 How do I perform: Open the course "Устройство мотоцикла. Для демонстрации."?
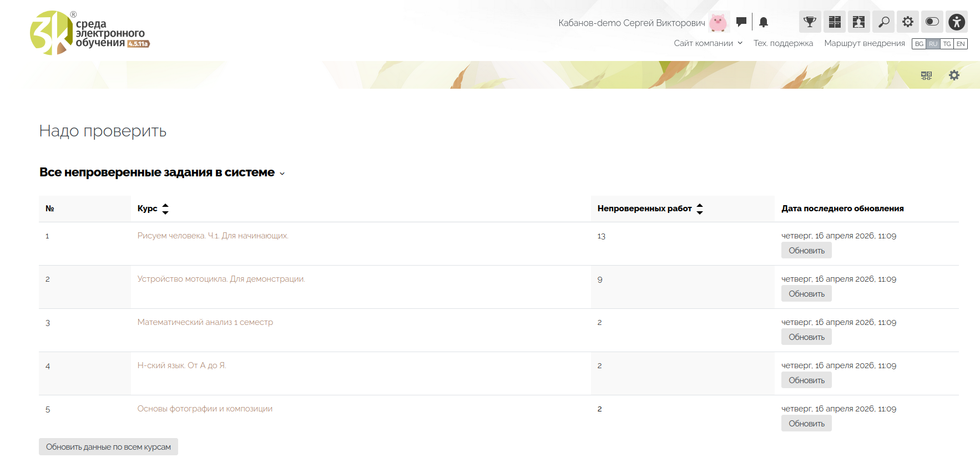point(221,279)
